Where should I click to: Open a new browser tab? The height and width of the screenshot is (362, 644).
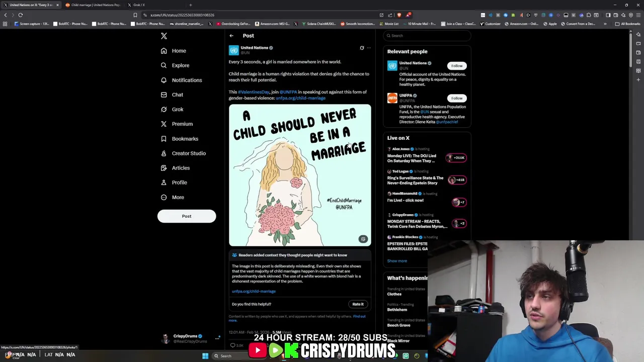(191, 5)
